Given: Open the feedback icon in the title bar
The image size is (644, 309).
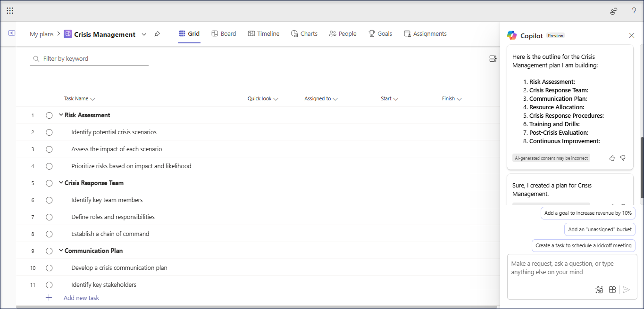Looking at the screenshot, I should (613, 10).
